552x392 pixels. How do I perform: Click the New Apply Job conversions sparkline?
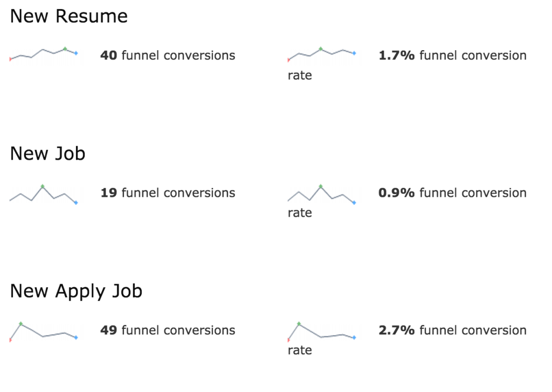pyautogui.click(x=43, y=332)
